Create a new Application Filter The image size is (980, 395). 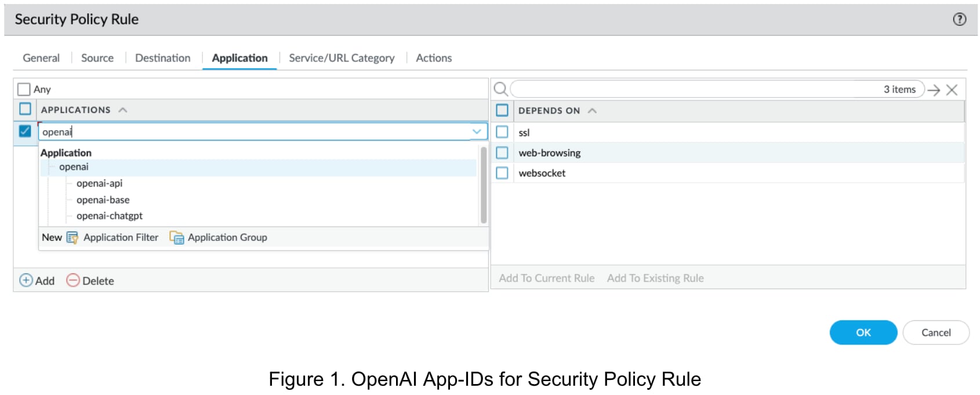(121, 237)
